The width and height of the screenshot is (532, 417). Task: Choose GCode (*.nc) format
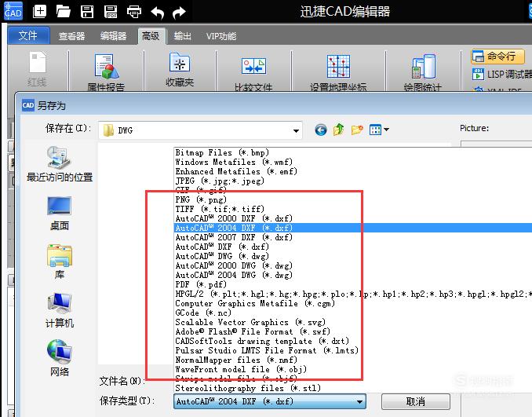203,313
